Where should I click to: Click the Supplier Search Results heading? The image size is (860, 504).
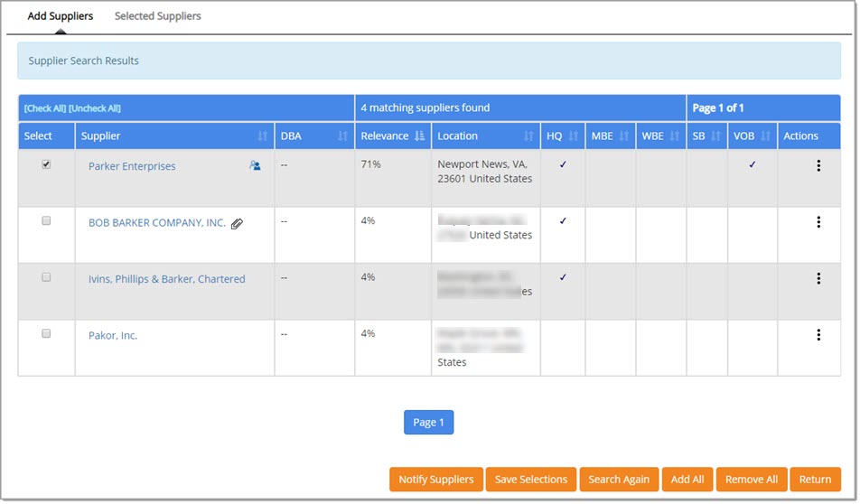pos(83,61)
